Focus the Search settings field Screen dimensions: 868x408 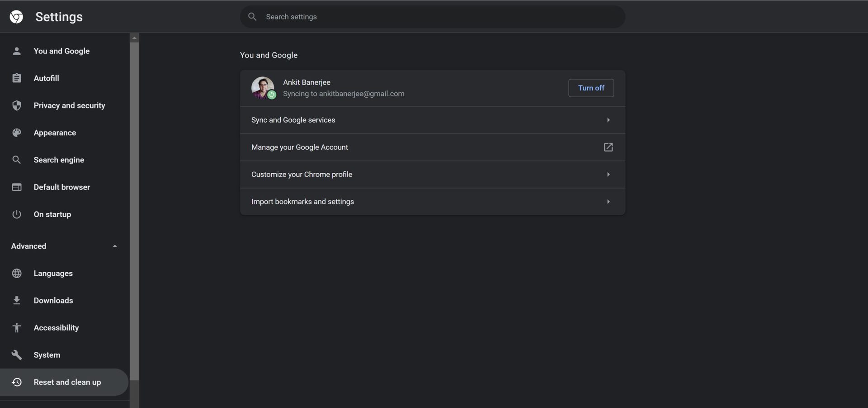432,17
